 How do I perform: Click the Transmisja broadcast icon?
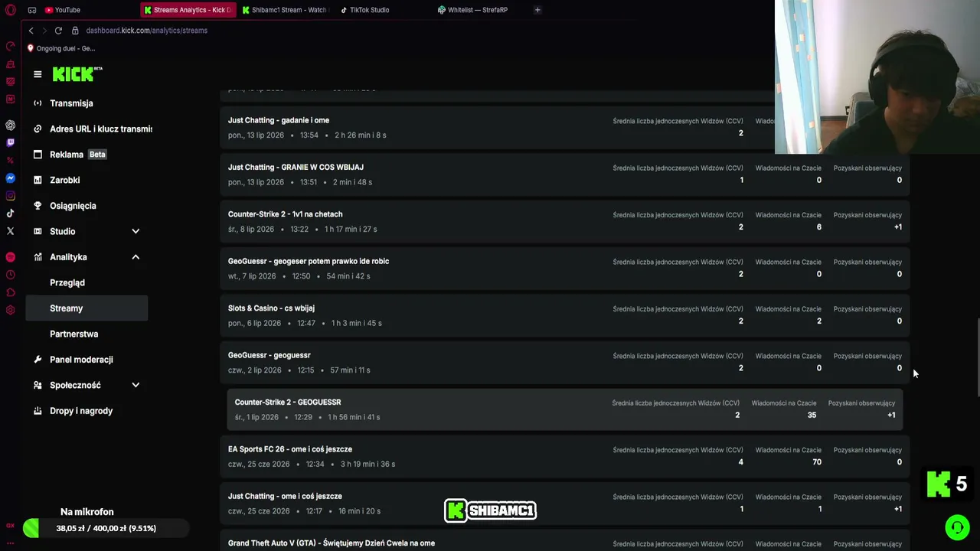pyautogui.click(x=38, y=103)
